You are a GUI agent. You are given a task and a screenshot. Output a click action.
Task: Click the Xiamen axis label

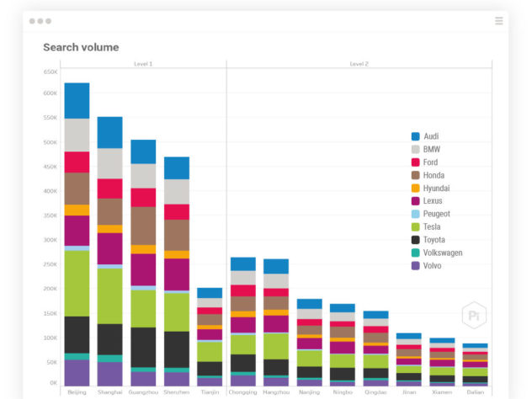[x=442, y=392]
